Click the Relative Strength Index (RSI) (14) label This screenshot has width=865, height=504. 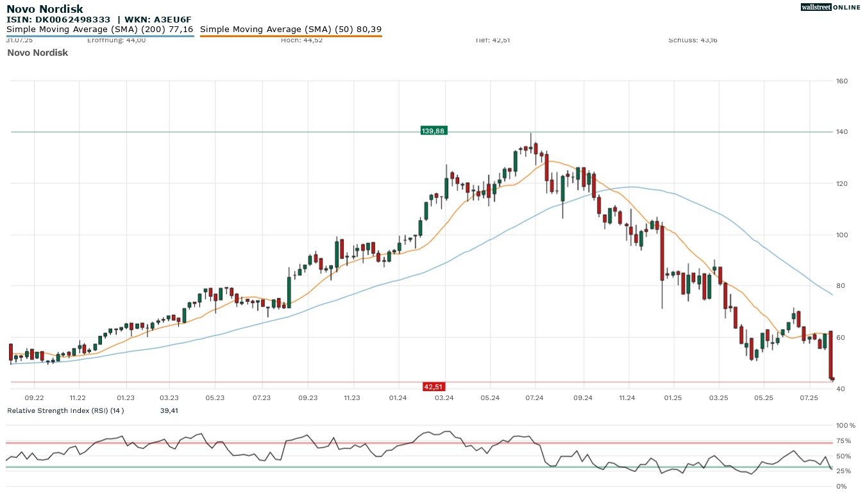point(65,410)
